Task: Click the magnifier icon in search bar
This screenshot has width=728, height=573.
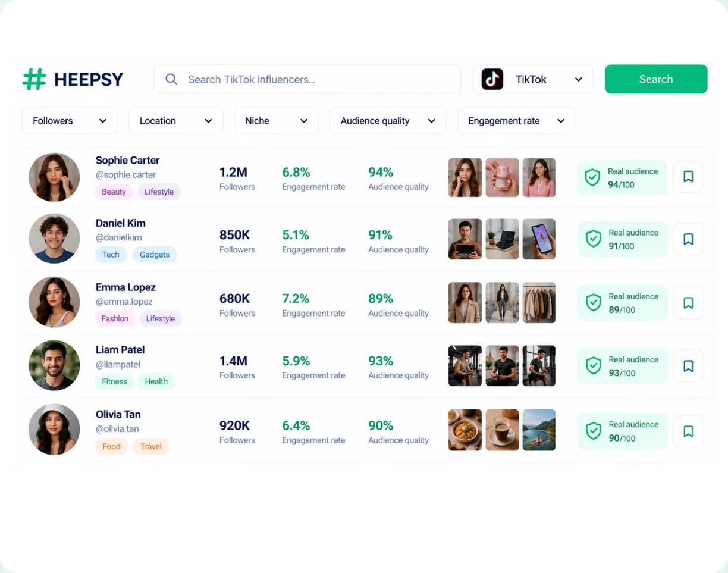Action: click(x=171, y=79)
